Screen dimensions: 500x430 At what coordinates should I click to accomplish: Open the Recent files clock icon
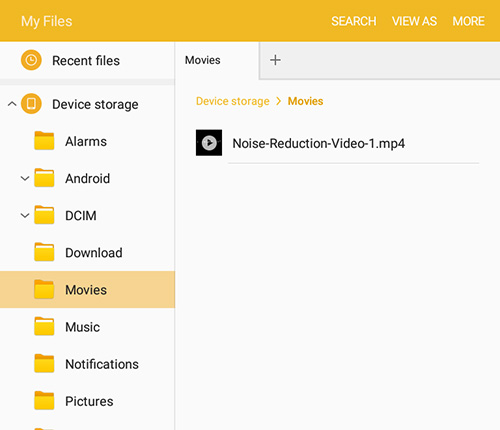coord(31,60)
